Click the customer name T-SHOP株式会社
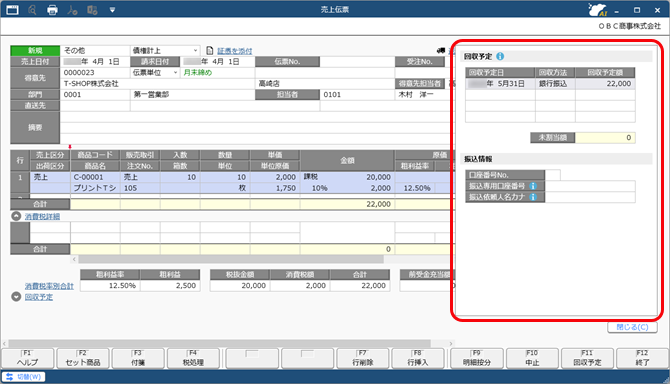Viewport: 670px width, 384px height. point(91,84)
